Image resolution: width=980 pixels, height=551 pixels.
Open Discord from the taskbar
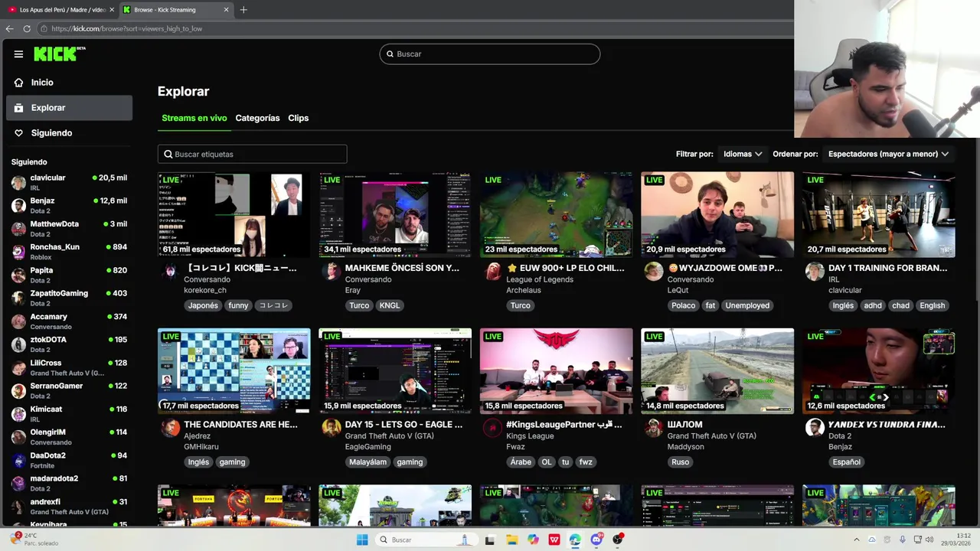[x=596, y=540]
